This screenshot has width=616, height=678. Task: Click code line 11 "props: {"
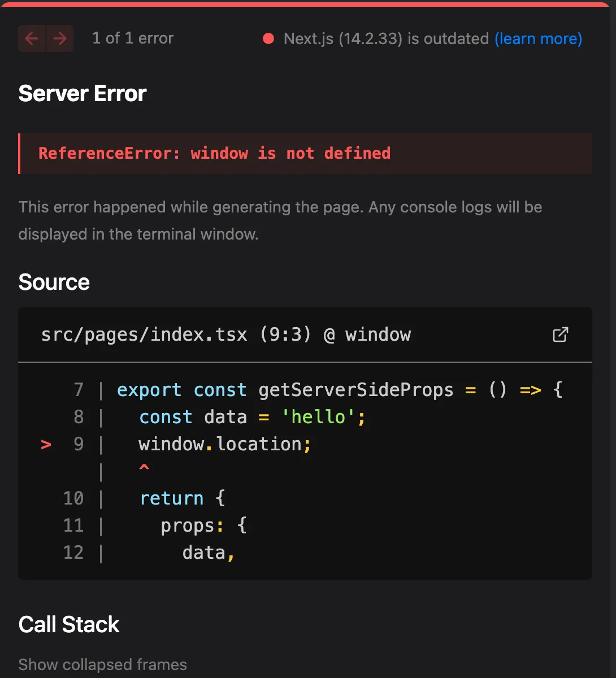(x=204, y=525)
